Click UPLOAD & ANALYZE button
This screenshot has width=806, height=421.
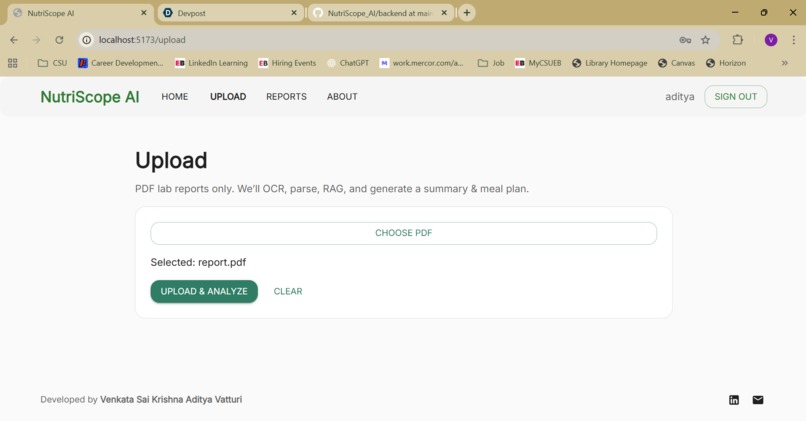click(x=204, y=291)
